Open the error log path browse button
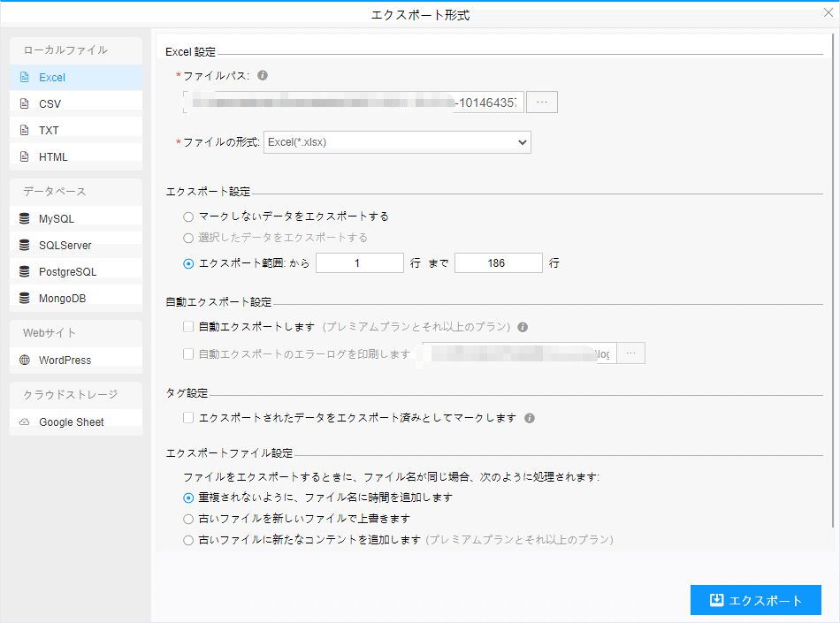Viewport: 840px width, 623px height. click(631, 353)
